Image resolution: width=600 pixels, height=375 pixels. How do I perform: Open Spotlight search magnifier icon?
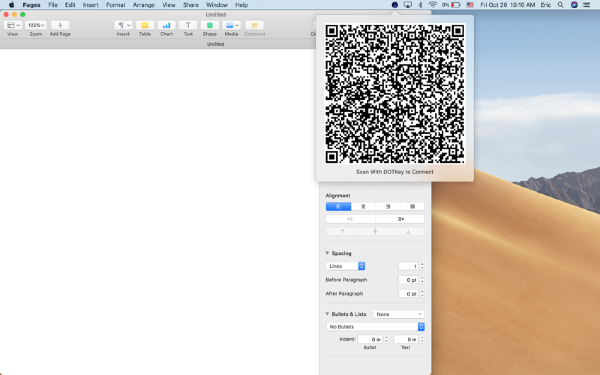tap(560, 5)
